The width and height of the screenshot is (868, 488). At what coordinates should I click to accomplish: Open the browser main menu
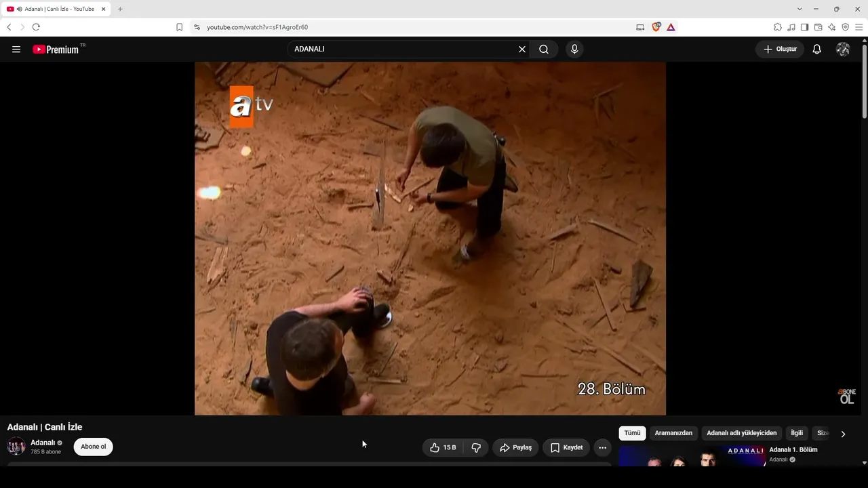coord(859,27)
